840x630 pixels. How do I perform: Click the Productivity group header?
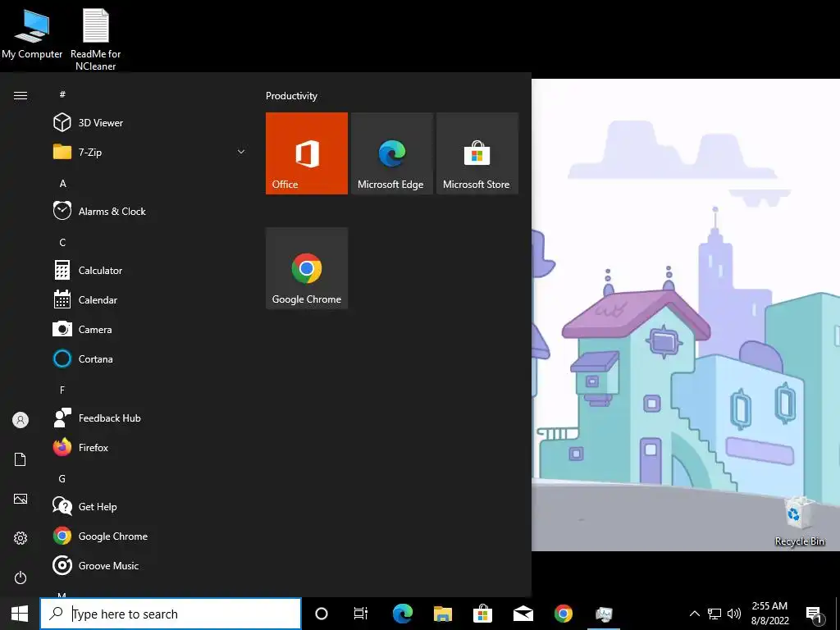291,96
